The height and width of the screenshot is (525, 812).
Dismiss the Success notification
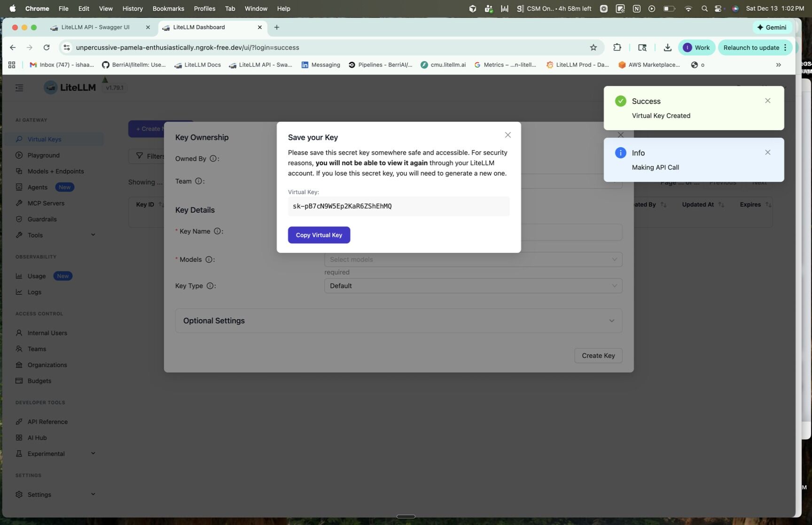pyautogui.click(x=767, y=101)
